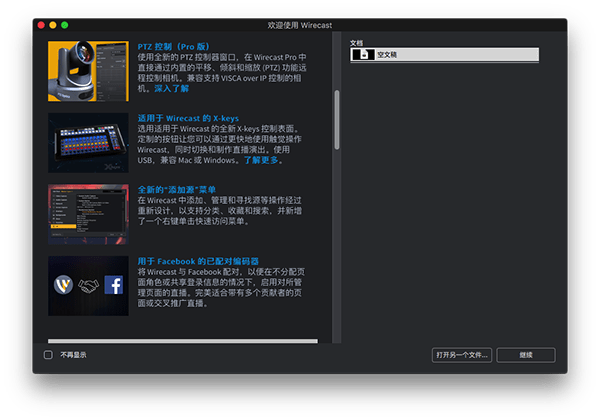The width and height of the screenshot is (600, 420).
Task: Click the X-keys keyboard thumbnail
Action: pyautogui.click(x=88, y=143)
